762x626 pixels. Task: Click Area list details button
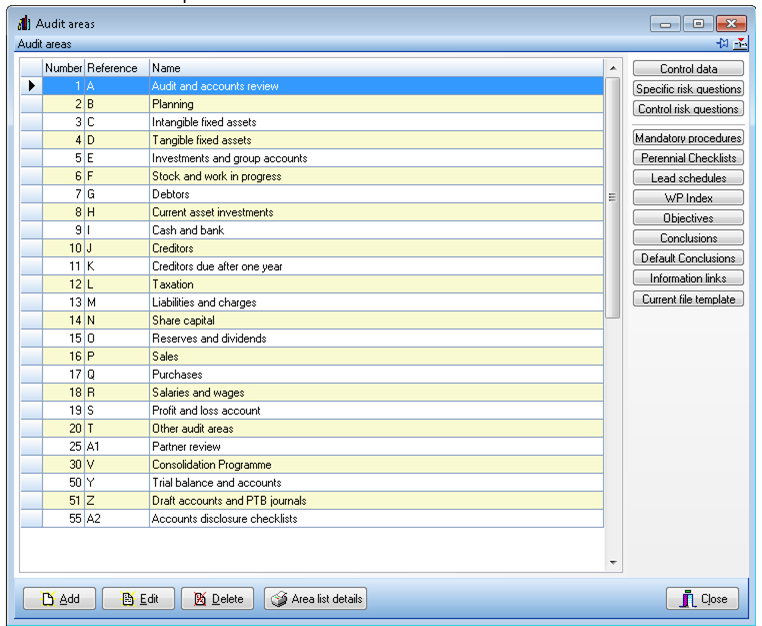pyautogui.click(x=315, y=598)
